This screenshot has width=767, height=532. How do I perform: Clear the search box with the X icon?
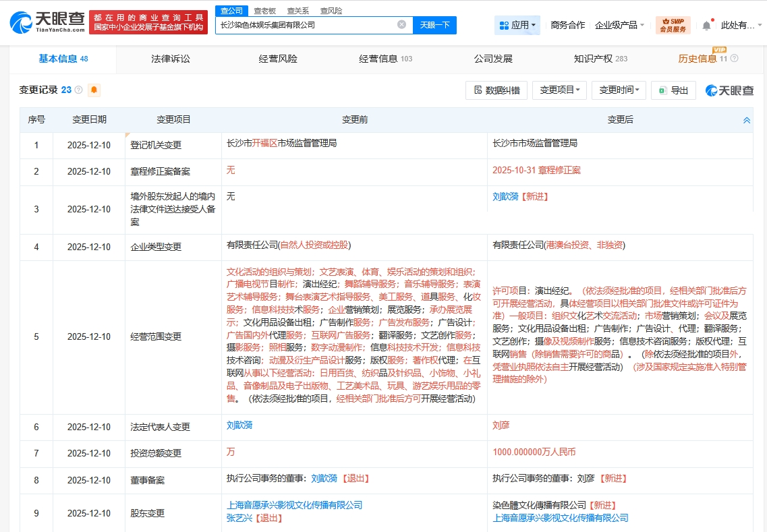click(401, 25)
